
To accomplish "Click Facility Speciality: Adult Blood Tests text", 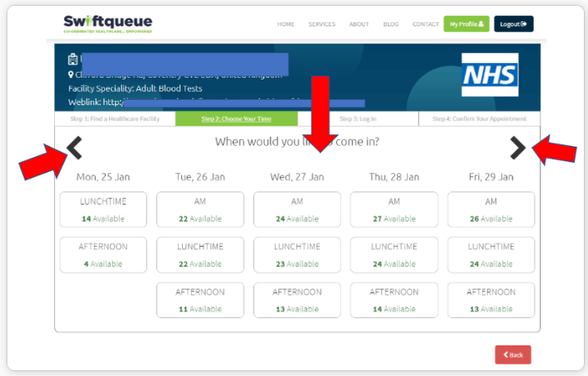I will (135, 88).
